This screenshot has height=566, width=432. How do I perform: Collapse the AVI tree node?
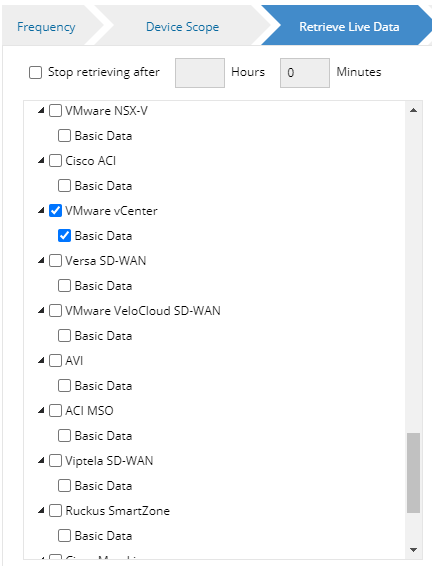[41, 361]
